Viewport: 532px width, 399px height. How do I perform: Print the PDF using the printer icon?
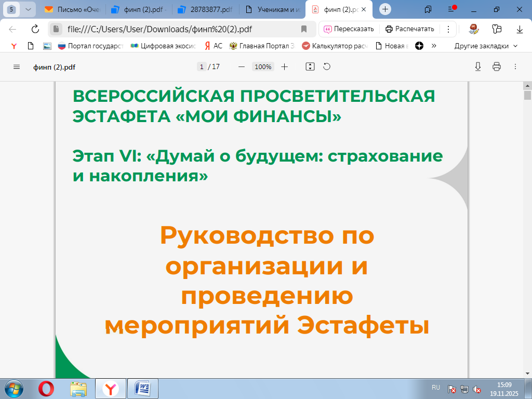point(497,66)
